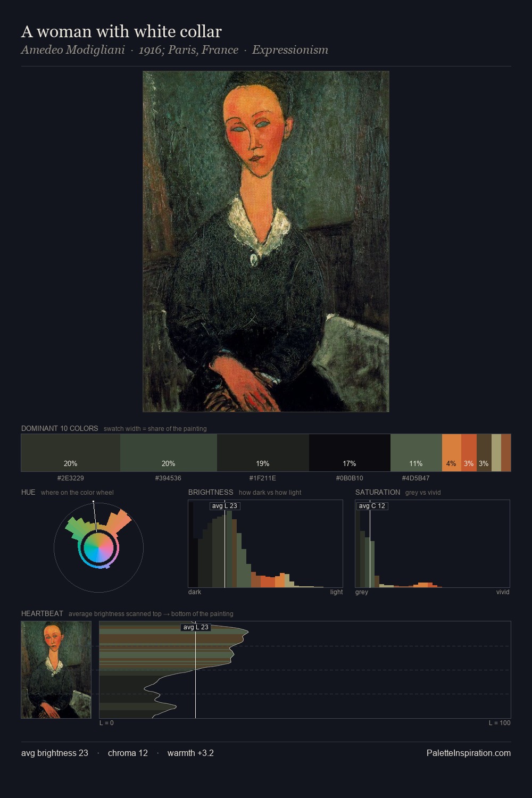Choose the 4% orange swatch
The image size is (532, 798).
451,453
